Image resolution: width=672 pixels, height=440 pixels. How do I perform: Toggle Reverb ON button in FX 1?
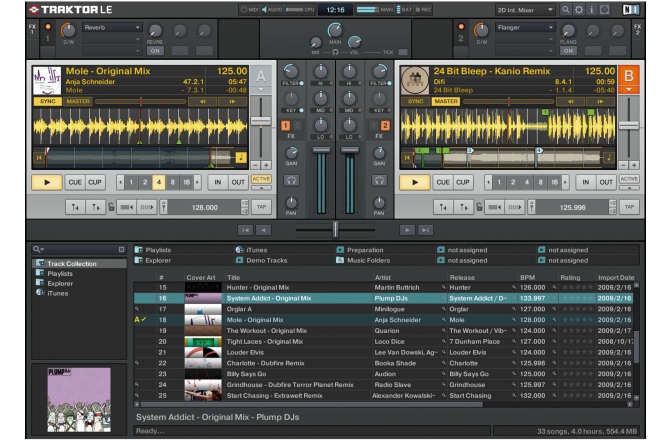155,51
